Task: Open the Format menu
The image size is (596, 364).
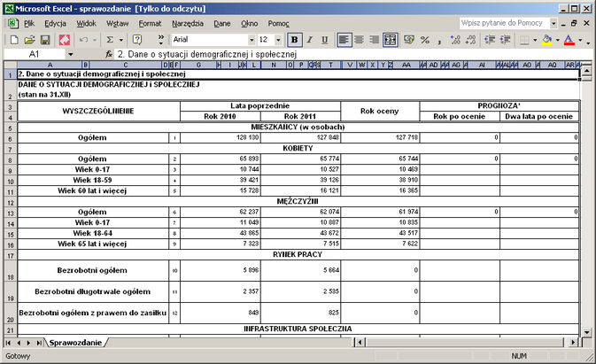Action: [150, 21]
